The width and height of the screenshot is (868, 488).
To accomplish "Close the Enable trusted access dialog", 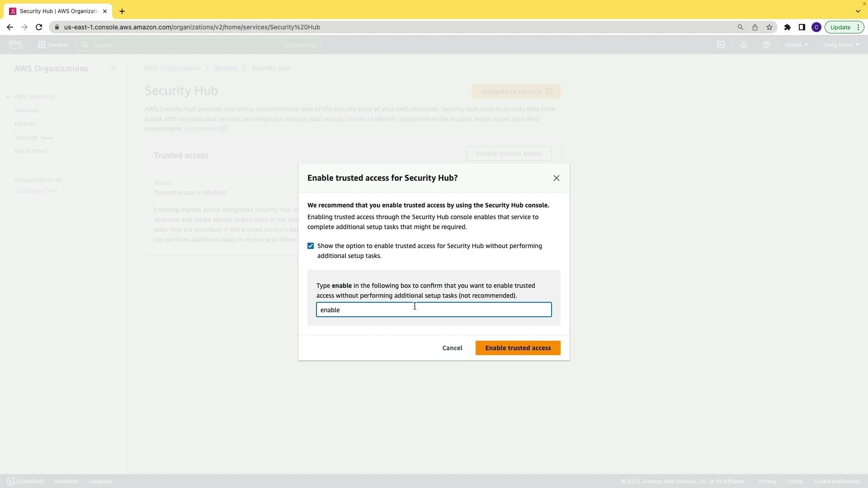I will point(557,178).
